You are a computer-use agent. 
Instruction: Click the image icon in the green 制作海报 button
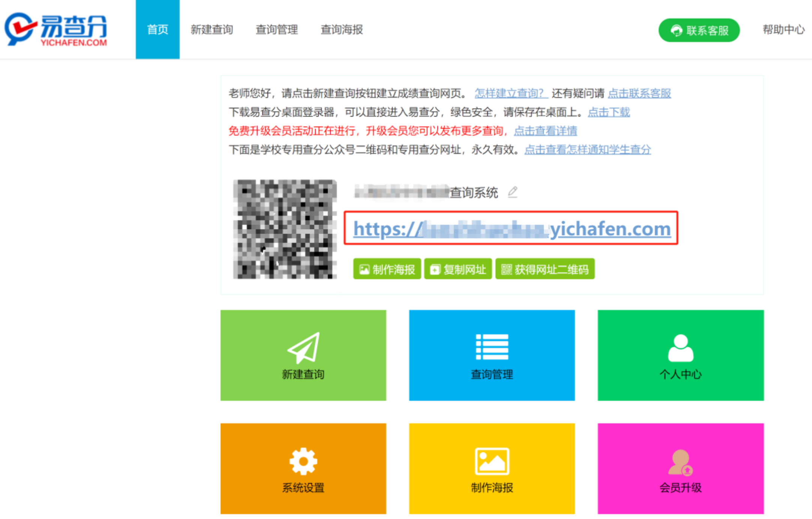pos(364,269)
